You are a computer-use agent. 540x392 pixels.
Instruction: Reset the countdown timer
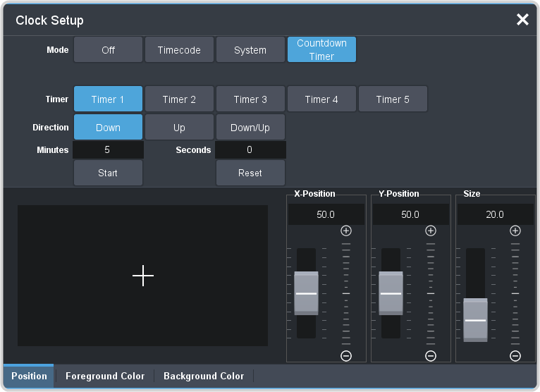point(250,173)
